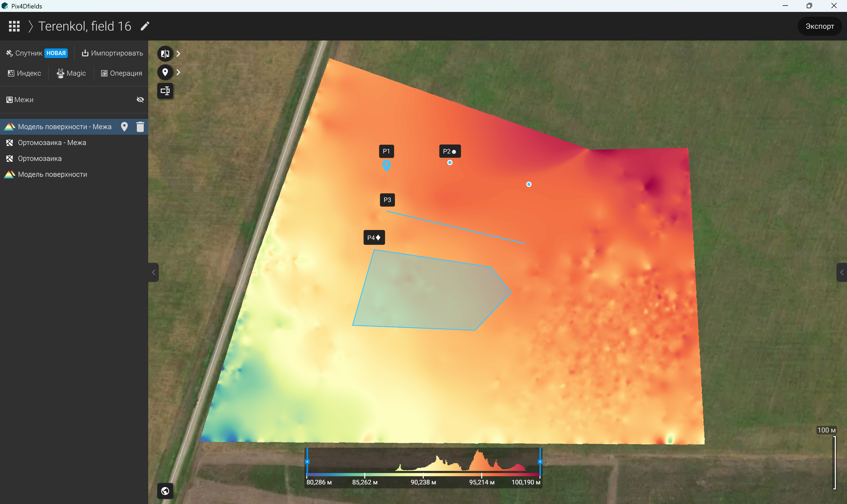Grab the histogram's right range handle
This screenshot has height=504, width=847.
(x=540, y=462)
